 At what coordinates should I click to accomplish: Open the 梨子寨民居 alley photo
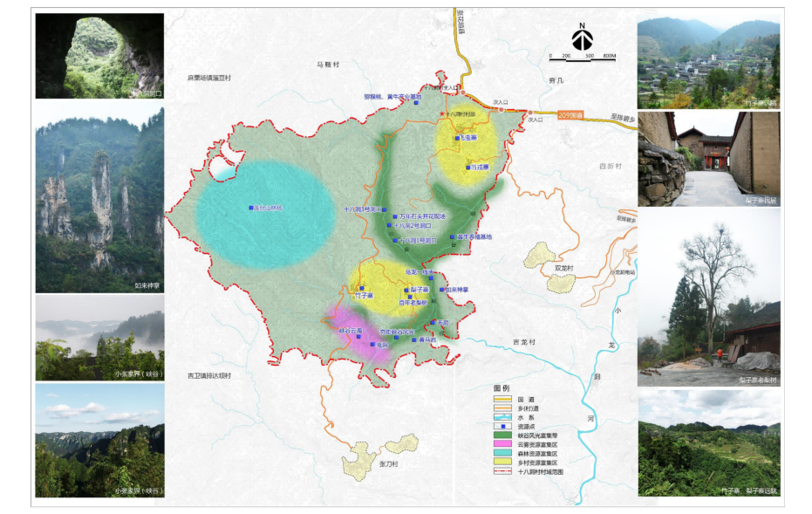pyautogui.click(x=708, y=159)
